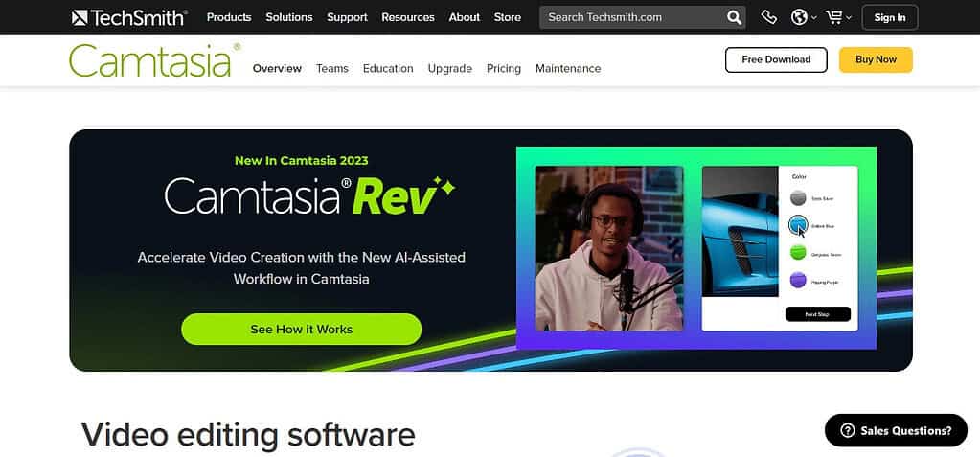Open the Support menu
Viewport: 980px width, 457px height.
[x=347, y=17]
